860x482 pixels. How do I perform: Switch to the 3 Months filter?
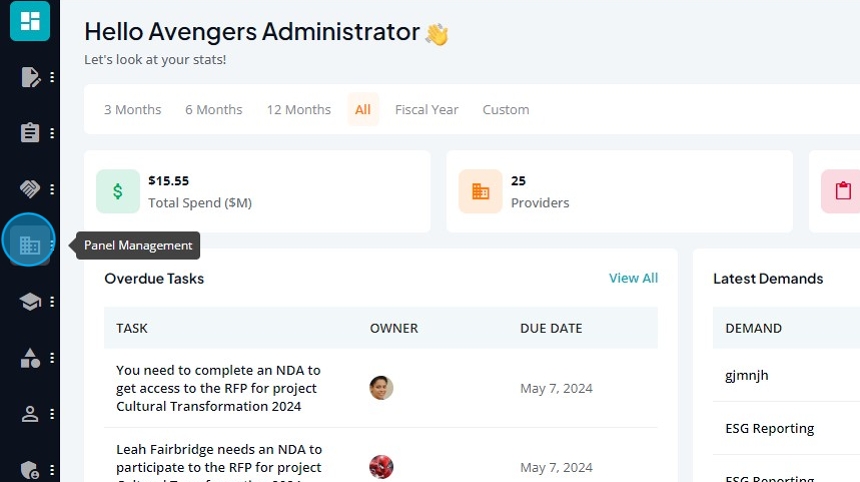(133, 110)
